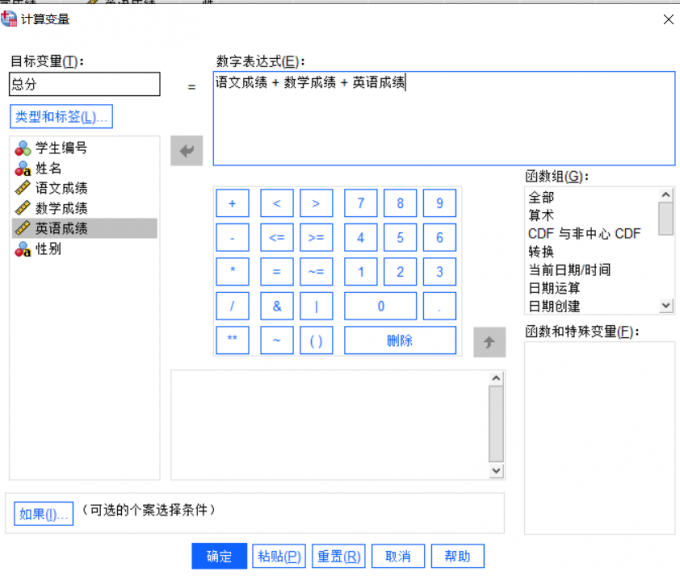Image resolution: width=680 pixels, height=576 pixels.
Task: Click the number 7 key
Action: [x=361, y=203]
